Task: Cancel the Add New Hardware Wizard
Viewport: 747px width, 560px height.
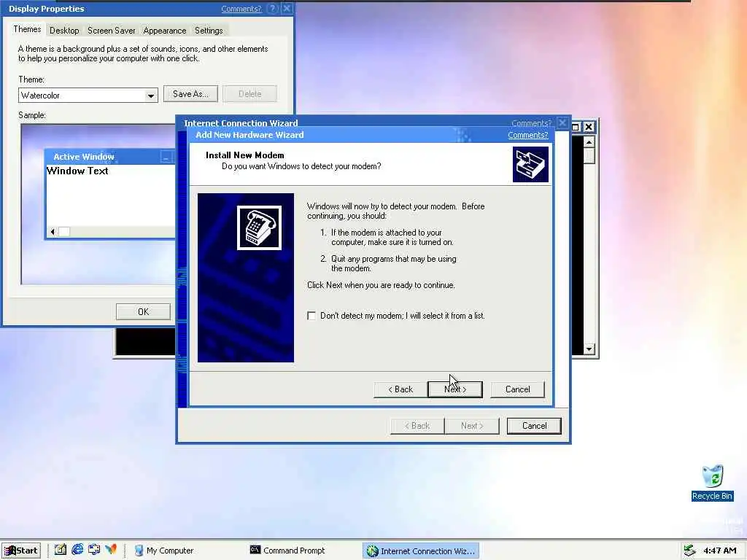Action: click(517, 389)
